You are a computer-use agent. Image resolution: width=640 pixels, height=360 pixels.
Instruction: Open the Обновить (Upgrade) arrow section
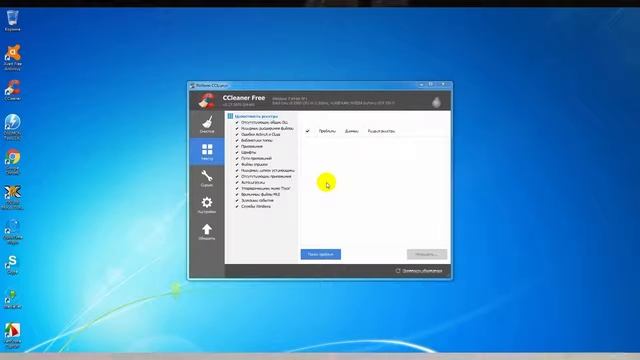tap(207, 231)
